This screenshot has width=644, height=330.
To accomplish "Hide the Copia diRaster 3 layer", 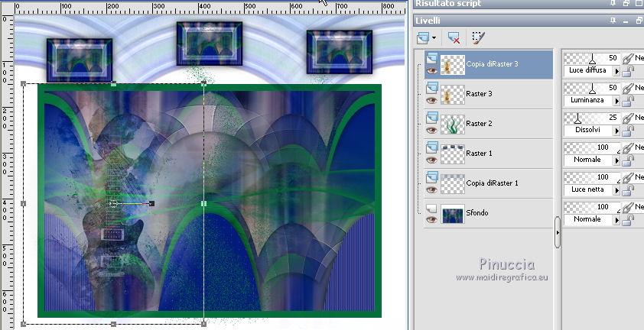I will (431, 70).
